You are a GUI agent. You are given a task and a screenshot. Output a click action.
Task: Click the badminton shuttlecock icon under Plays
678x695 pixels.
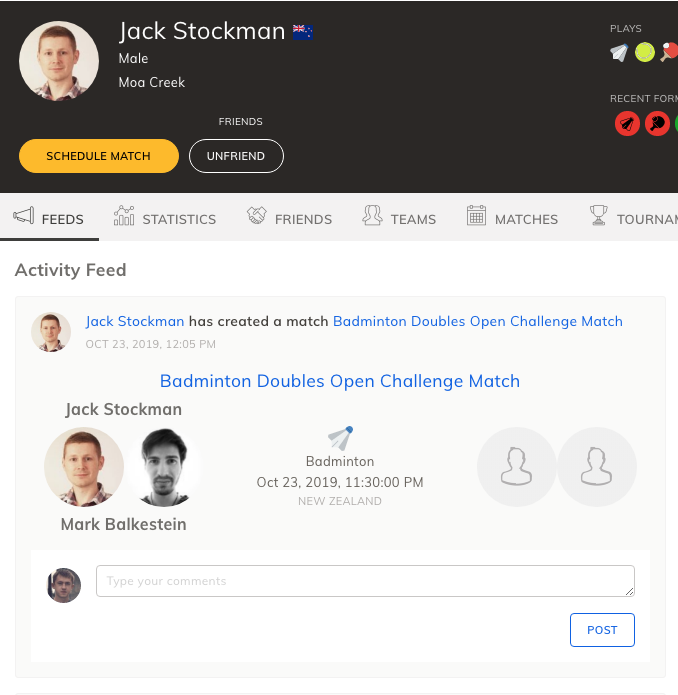point(619,53)
